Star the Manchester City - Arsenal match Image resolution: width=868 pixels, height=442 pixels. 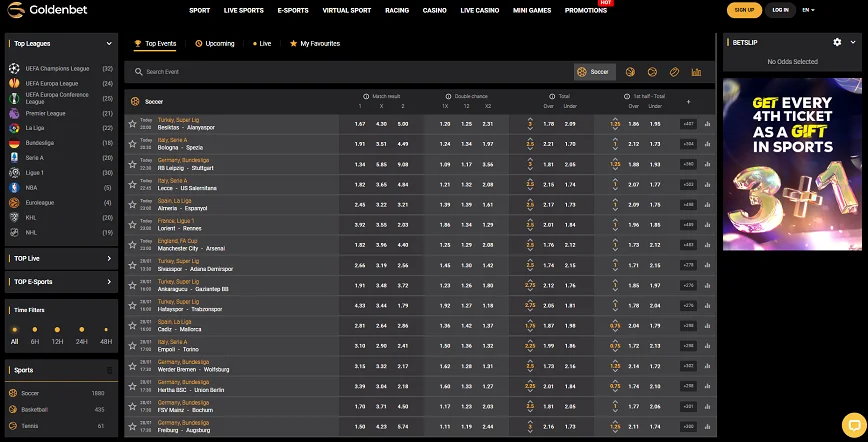coord(132,245)
